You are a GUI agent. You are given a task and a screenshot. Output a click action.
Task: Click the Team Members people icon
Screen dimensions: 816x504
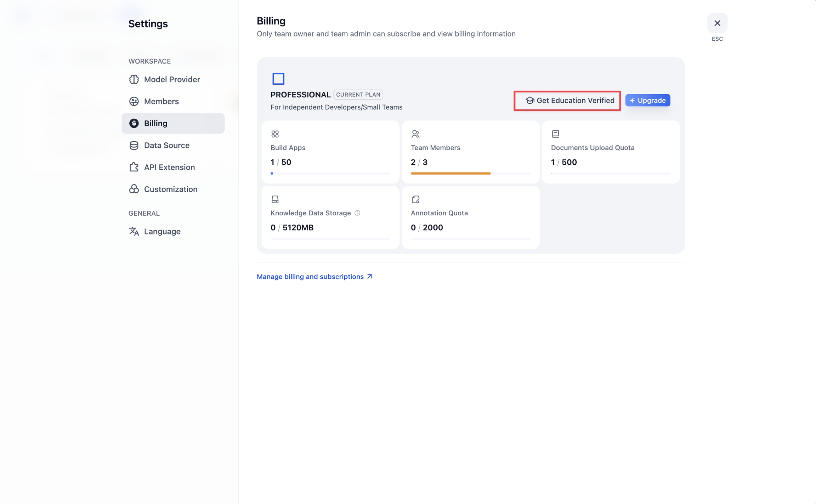tap(415, 134)
